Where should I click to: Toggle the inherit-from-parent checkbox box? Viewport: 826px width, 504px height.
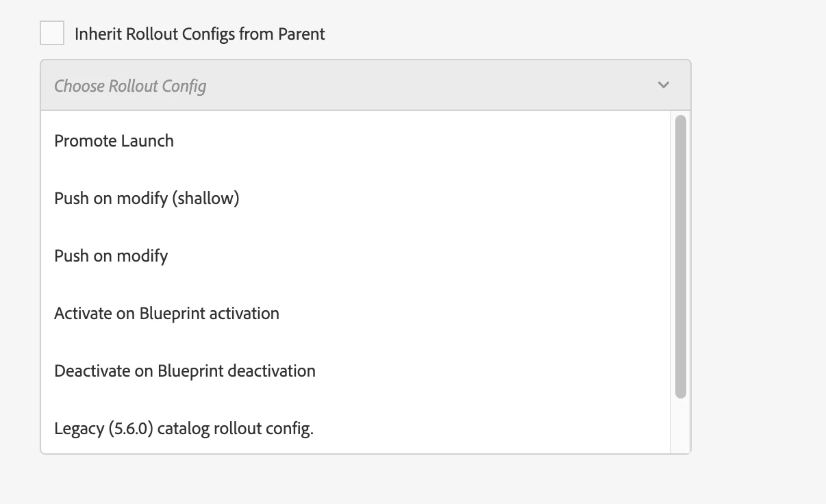(x=52, y=34)
